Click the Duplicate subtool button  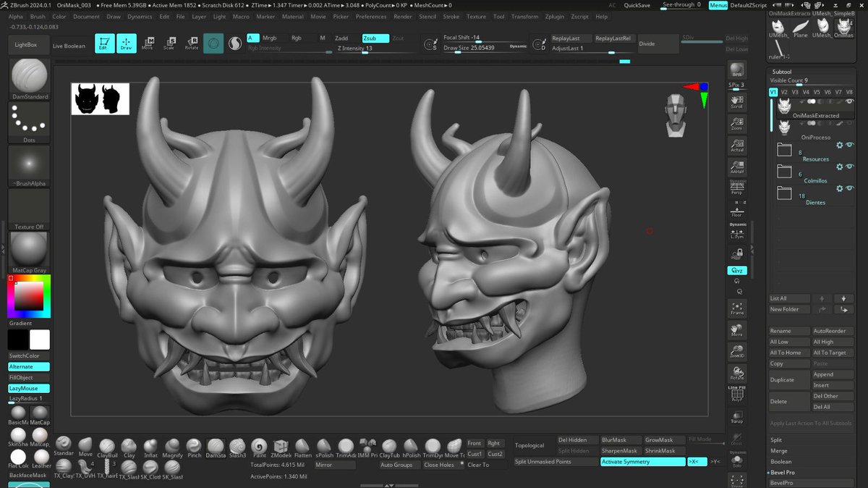click(x=790, y=380)
